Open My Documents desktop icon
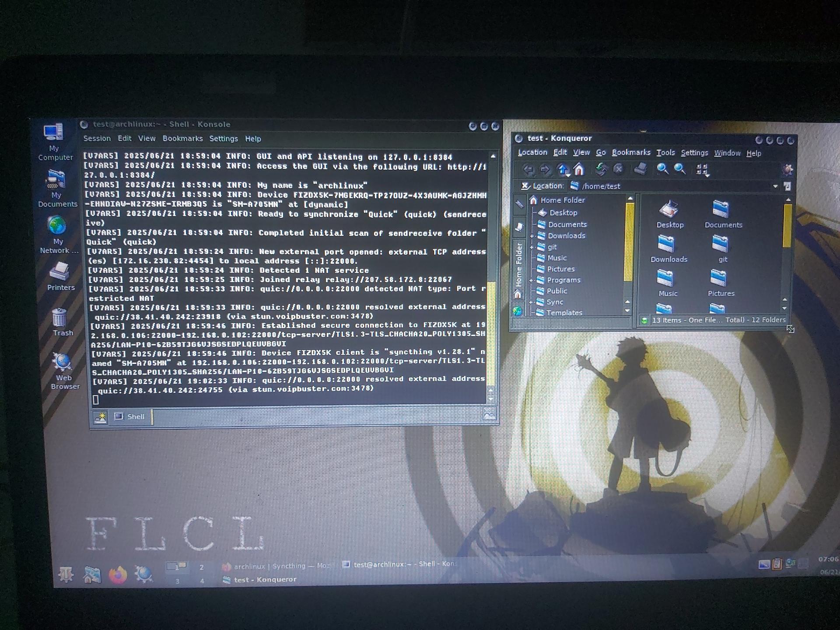 click(57, 189)
